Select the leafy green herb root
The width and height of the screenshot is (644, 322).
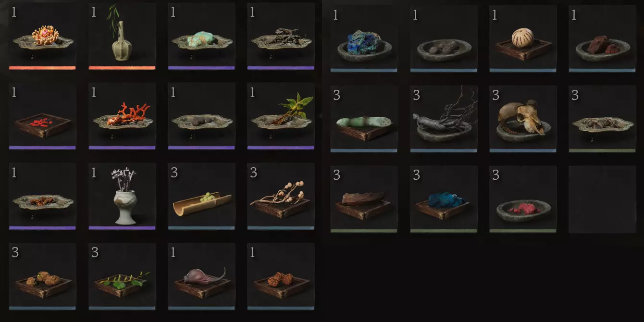coord(281,116)
